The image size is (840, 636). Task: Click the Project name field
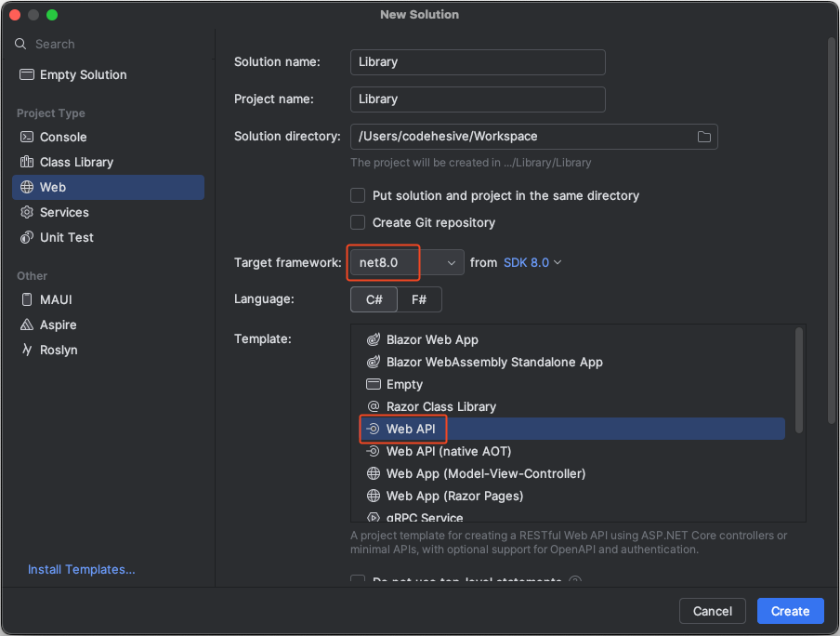pos(478,99)
